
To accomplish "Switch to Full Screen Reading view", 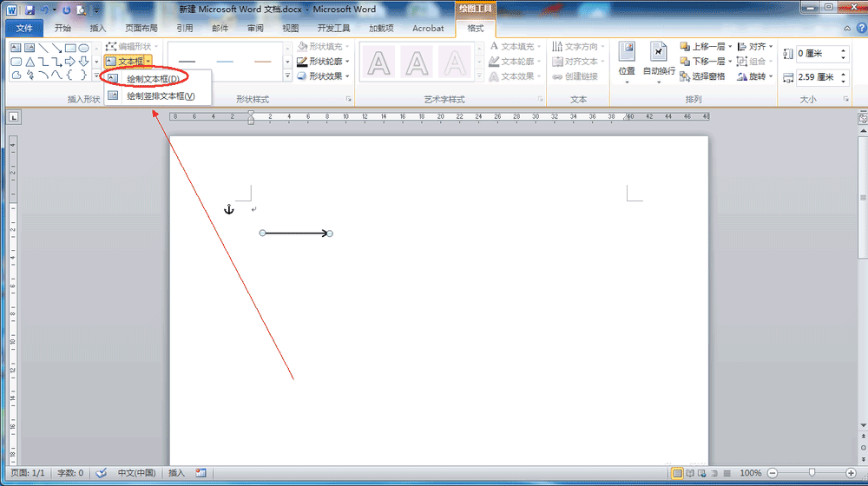I will click(690, 473).
